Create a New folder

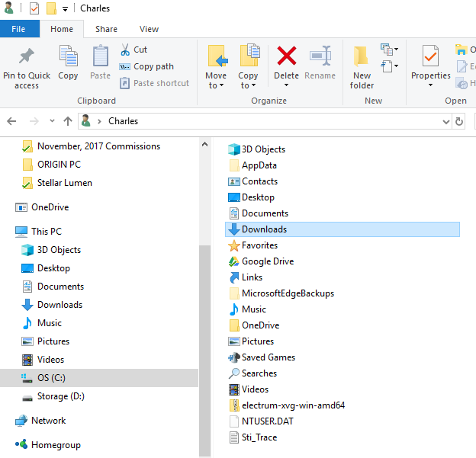[x=362, y=67]
